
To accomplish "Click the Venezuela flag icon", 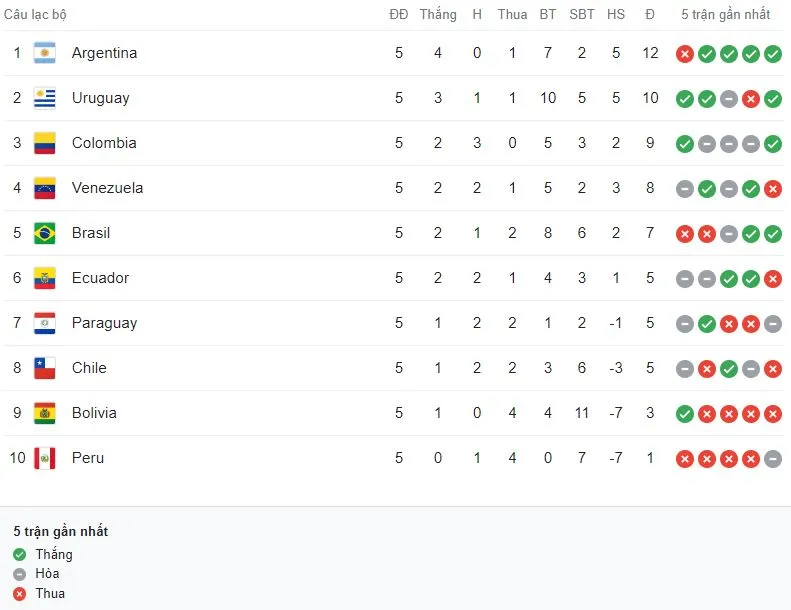I will click(44, 188).
